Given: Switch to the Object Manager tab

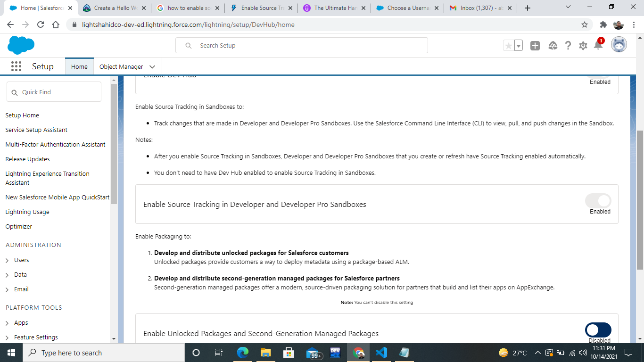Looking at the screenshot, I should pos(121,66).
